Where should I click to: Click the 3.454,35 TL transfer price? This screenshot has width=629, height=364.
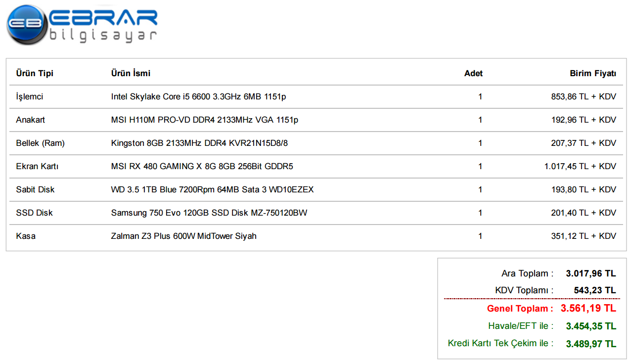[x=591, y=326]
